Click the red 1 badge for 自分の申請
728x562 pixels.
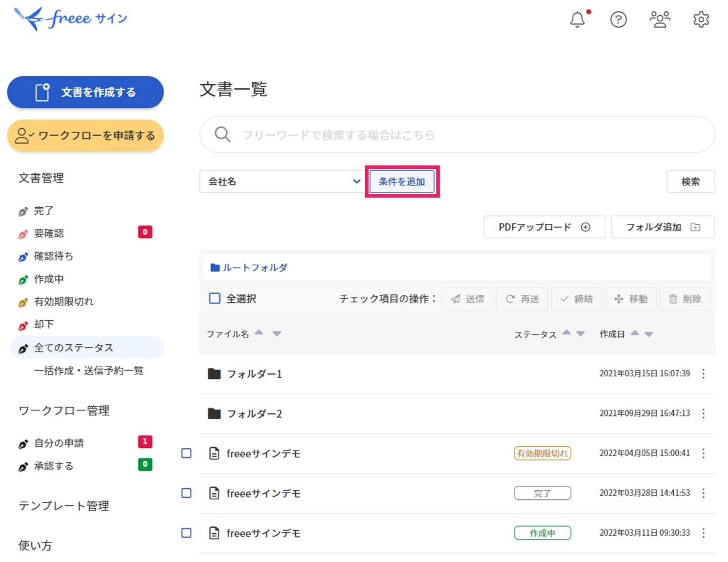click(145, 442)
